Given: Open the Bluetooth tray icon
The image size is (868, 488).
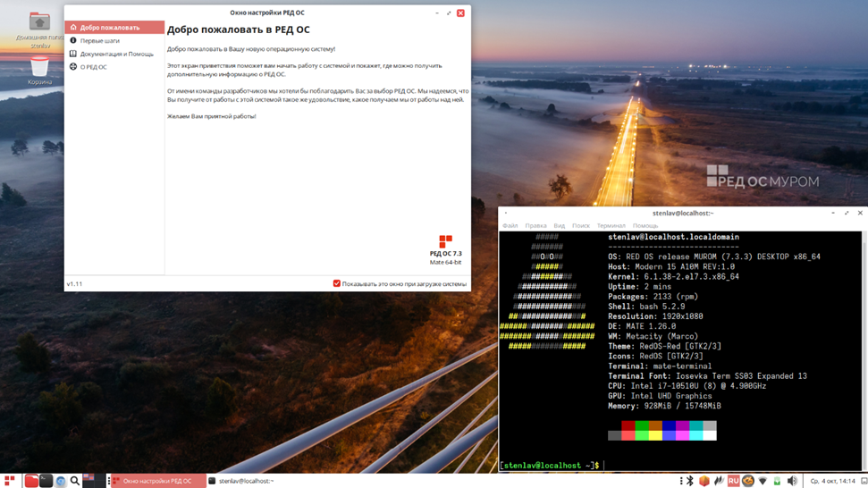Looking at the screenshot, I should click(690, 481).
